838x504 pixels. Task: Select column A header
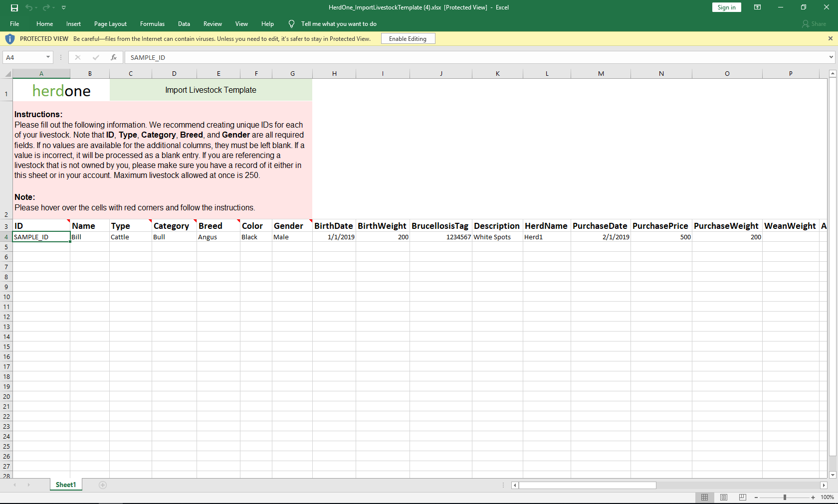(x=41, y=74)
